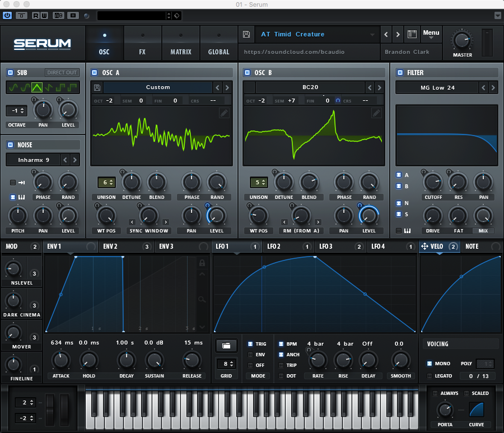Image resolution: width=504 pixels, height=433 pixels.
Task: Open the filter type menu MG Low 24
Action: 437,87
